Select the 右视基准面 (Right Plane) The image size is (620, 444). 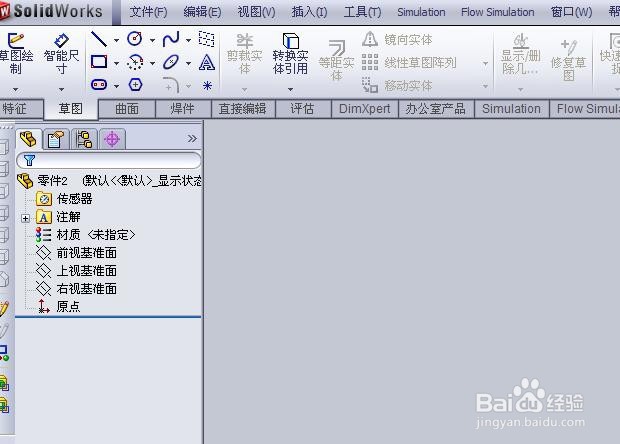[x=76, y=288]
